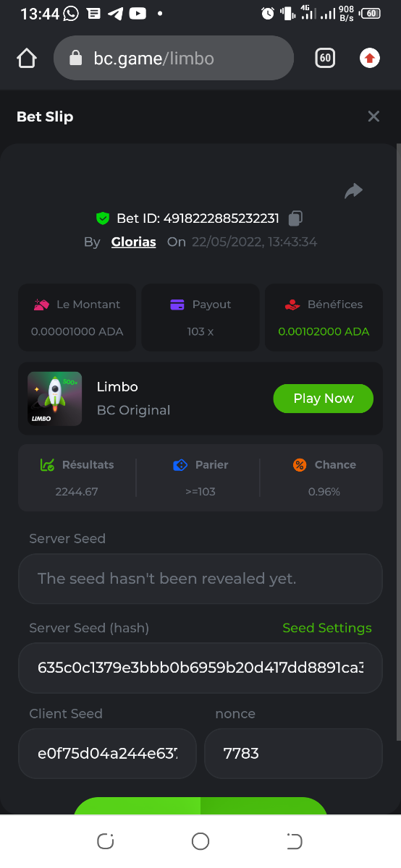
Task: Open Seed Settings
Action: coord(327,628)
